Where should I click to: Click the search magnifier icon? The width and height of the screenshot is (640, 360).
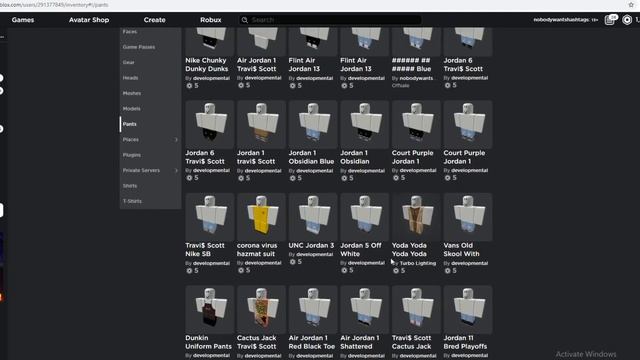click(244, 20)
